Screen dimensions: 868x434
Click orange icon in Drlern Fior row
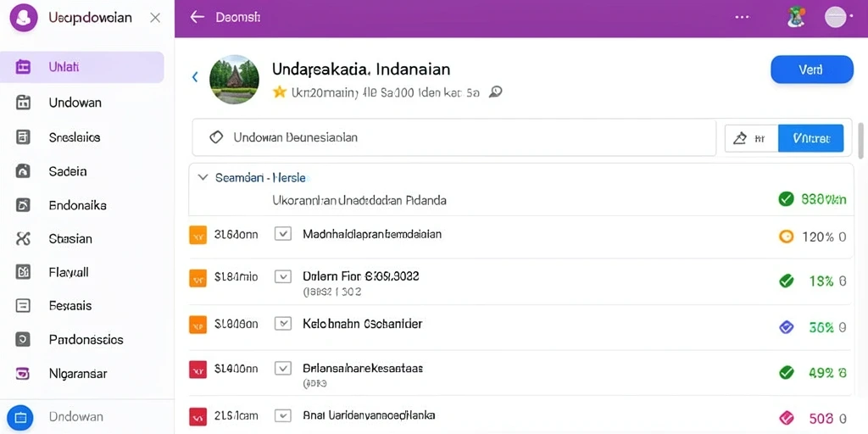198,277
